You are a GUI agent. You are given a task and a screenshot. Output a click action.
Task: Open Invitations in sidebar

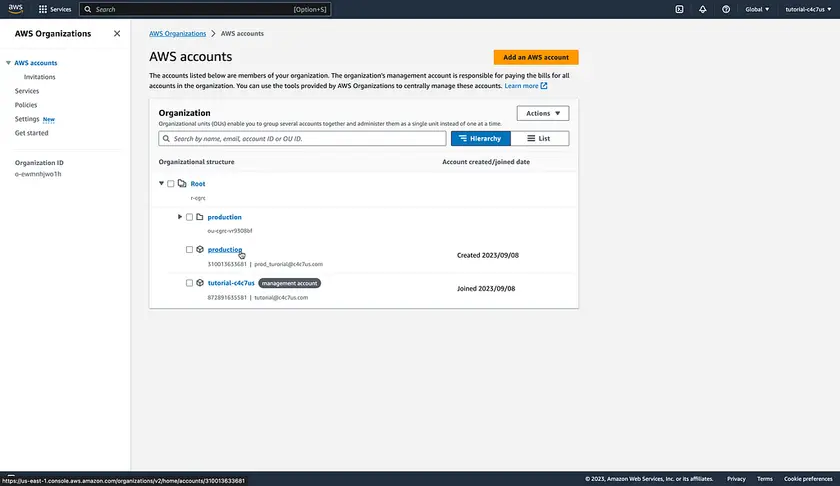pos(39,77)
